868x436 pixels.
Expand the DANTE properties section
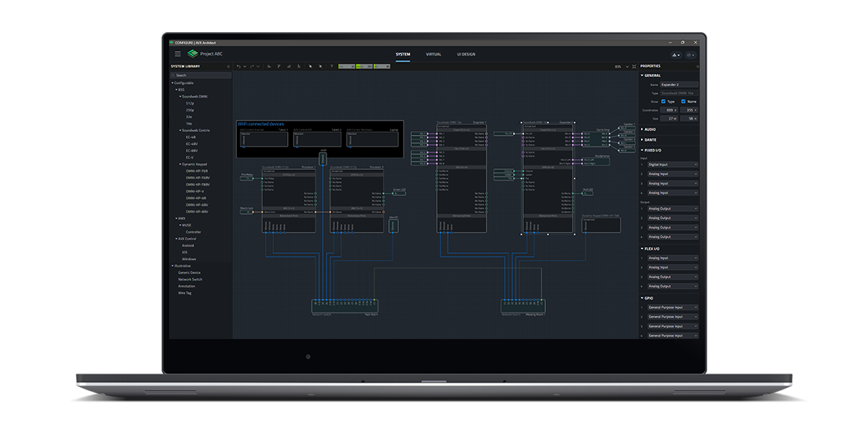(x=642, y=139)
